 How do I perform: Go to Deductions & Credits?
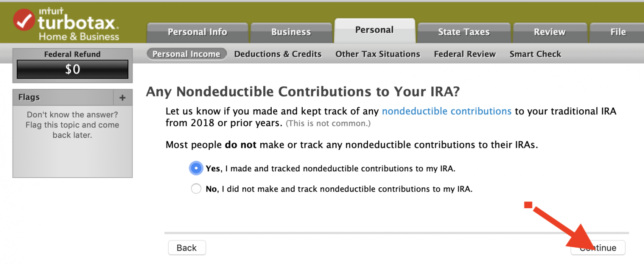point(278,54)
